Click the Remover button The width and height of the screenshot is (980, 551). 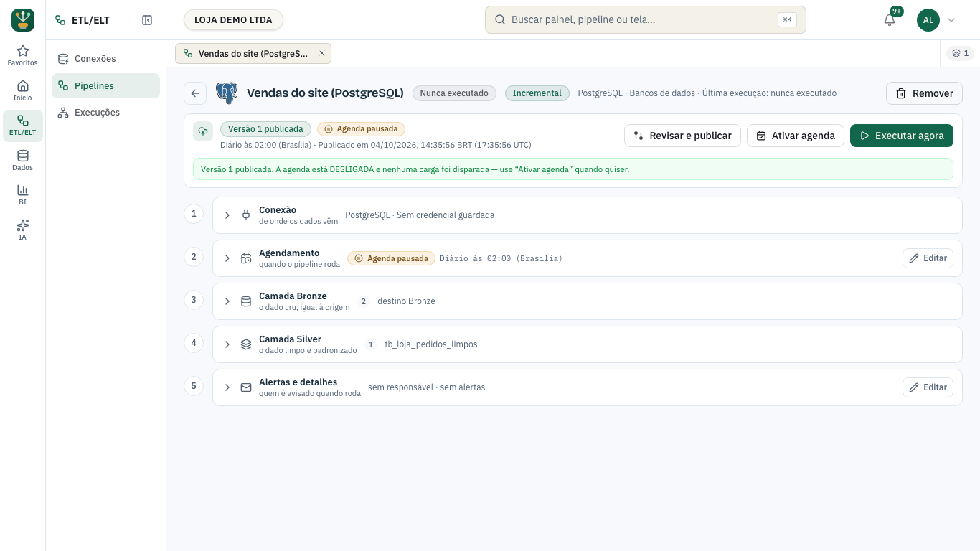point(924,93)
